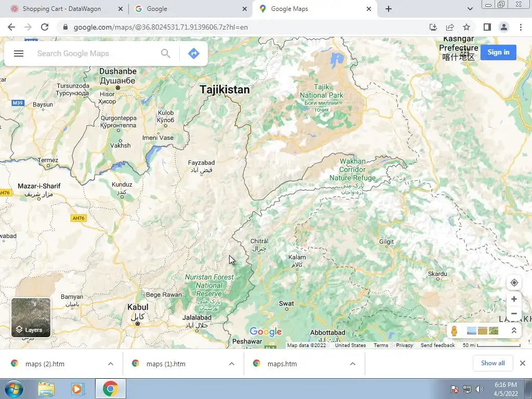Click the M39 highway shield
This screenshot has height=399, width=532.
17,103
